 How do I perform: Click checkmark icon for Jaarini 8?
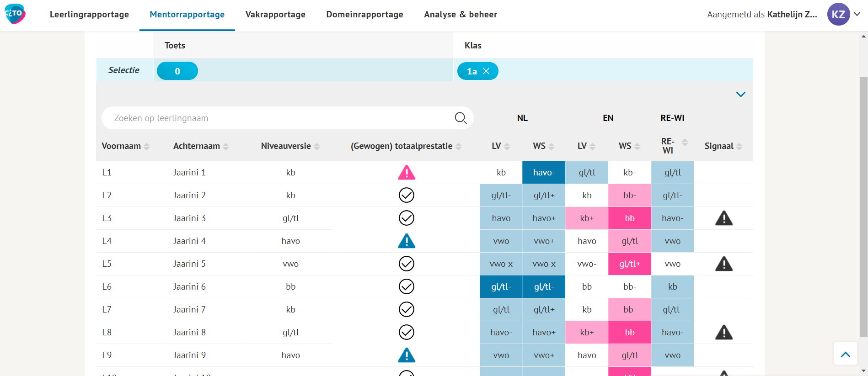click(407, 332)
